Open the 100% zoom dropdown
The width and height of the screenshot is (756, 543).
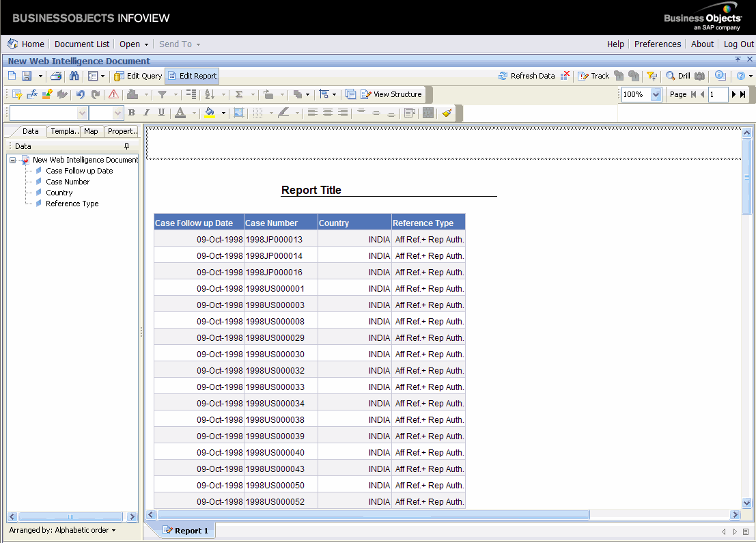pos(656,94)
